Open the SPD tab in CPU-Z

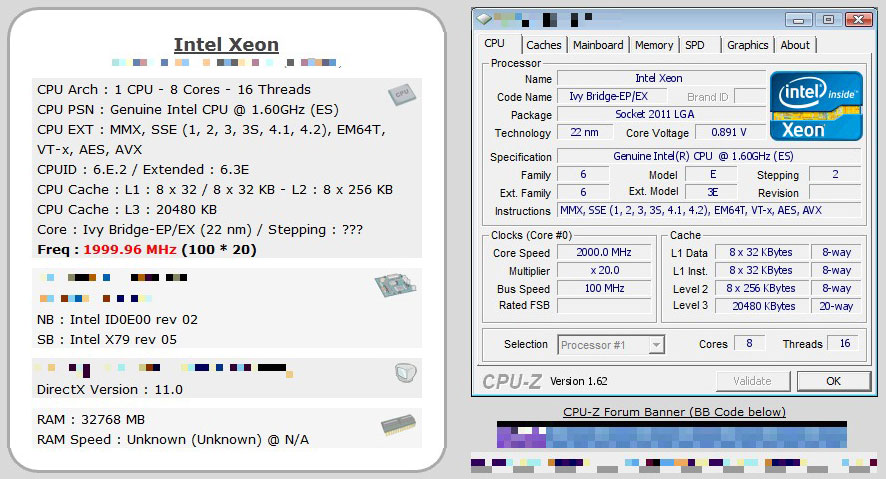[x=695, y=45]
